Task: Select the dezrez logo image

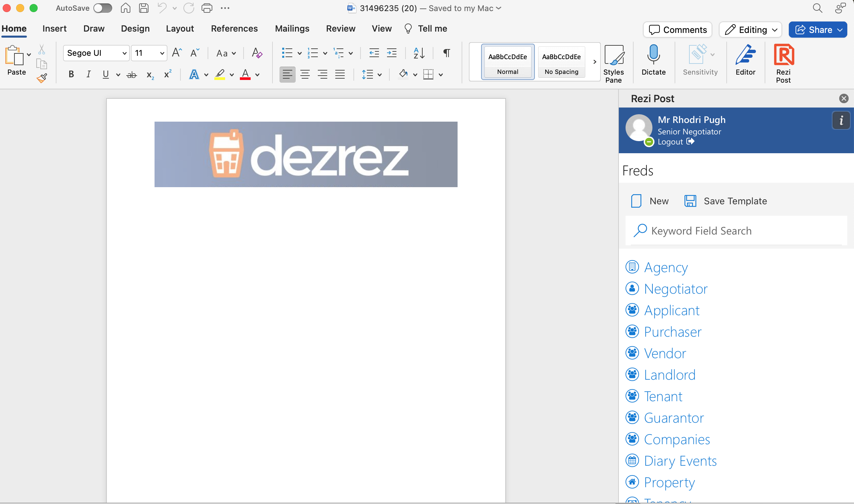Action: [x=306, y=154]
